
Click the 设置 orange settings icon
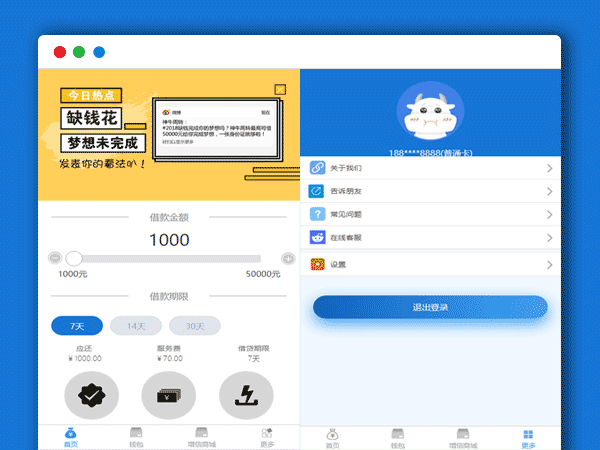(318, 264)
